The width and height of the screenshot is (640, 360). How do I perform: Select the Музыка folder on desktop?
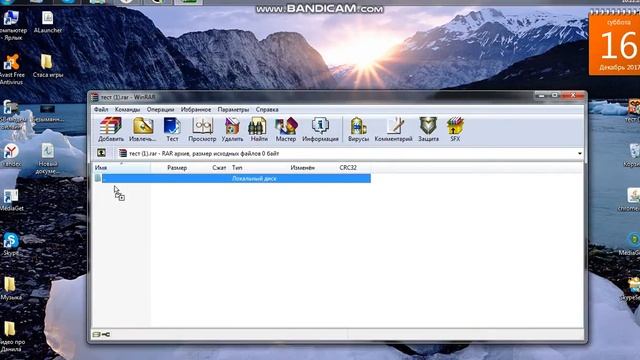click(11, 289)
